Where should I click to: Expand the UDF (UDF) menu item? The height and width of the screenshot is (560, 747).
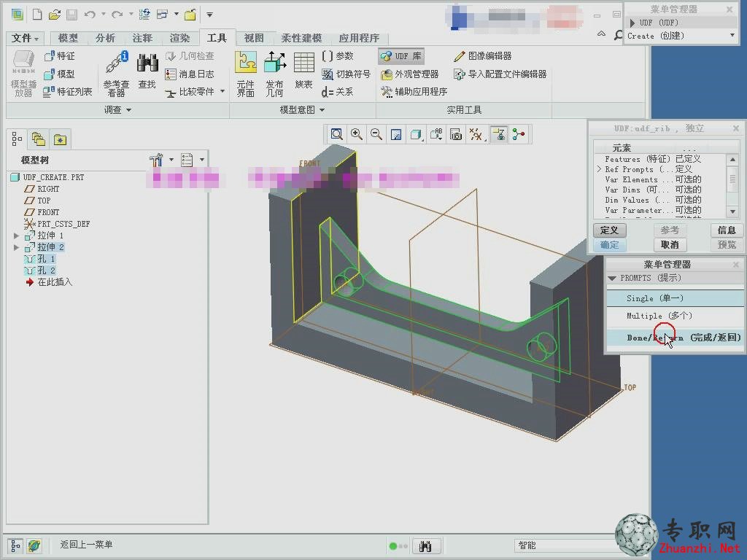pos(632,23)
